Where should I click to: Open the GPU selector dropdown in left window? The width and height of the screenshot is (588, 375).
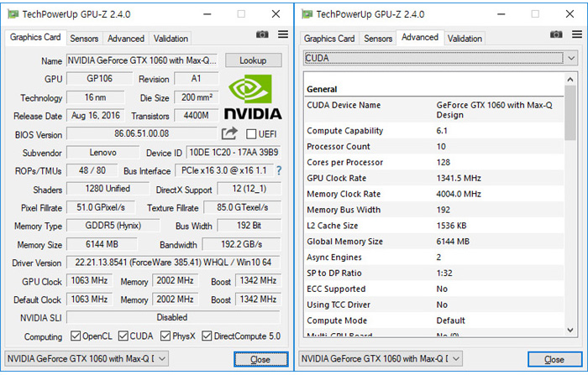pos(87,358)
